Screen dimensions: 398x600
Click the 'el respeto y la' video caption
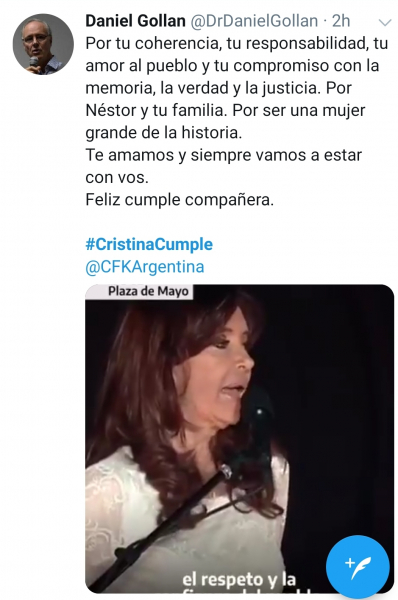coord(239,579)
